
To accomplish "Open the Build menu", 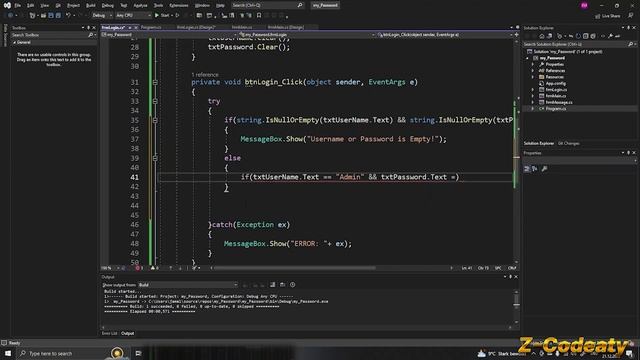I will click(x=91, y=5).
